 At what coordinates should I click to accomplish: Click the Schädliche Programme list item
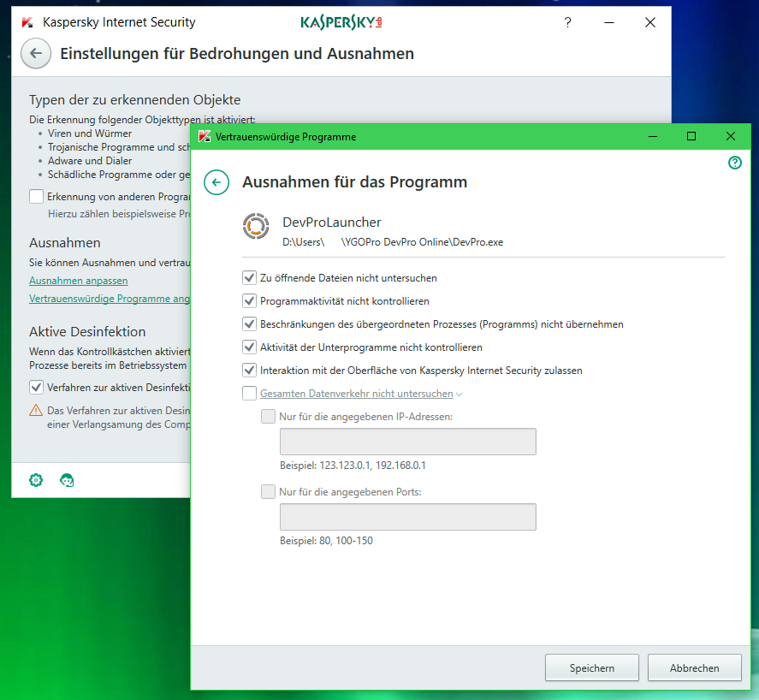click(119, 175)
